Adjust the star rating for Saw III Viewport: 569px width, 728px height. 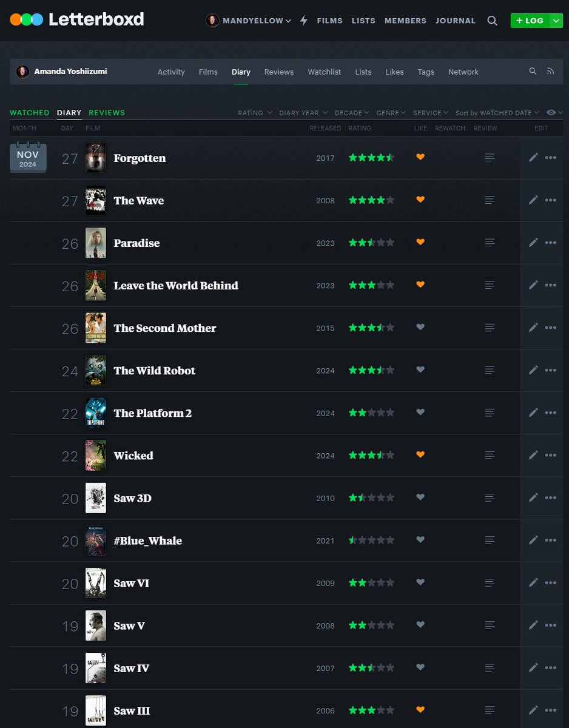371,710
